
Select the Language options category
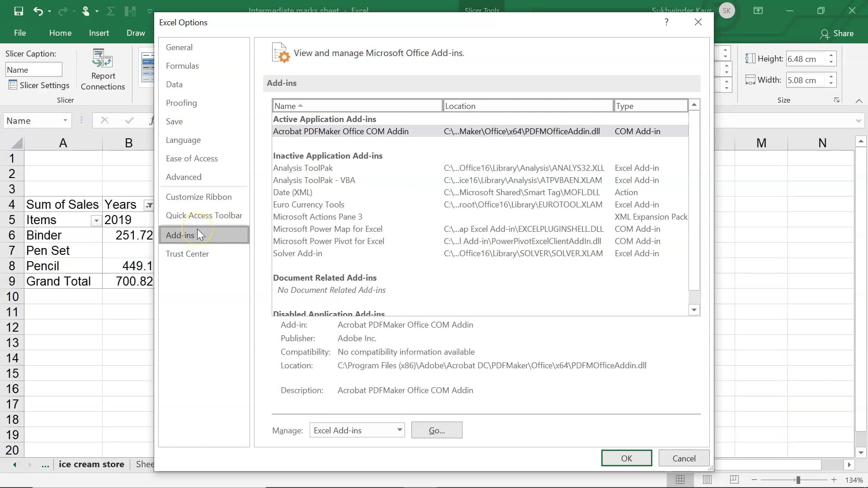tap(204, 140)
